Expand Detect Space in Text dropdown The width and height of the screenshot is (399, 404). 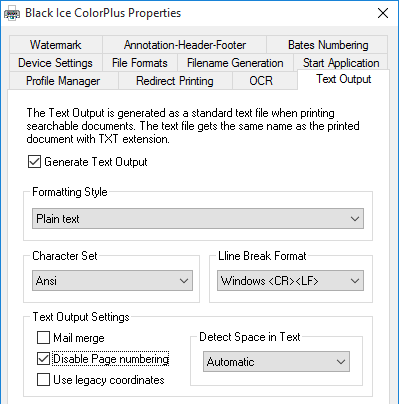click(276, 362)
